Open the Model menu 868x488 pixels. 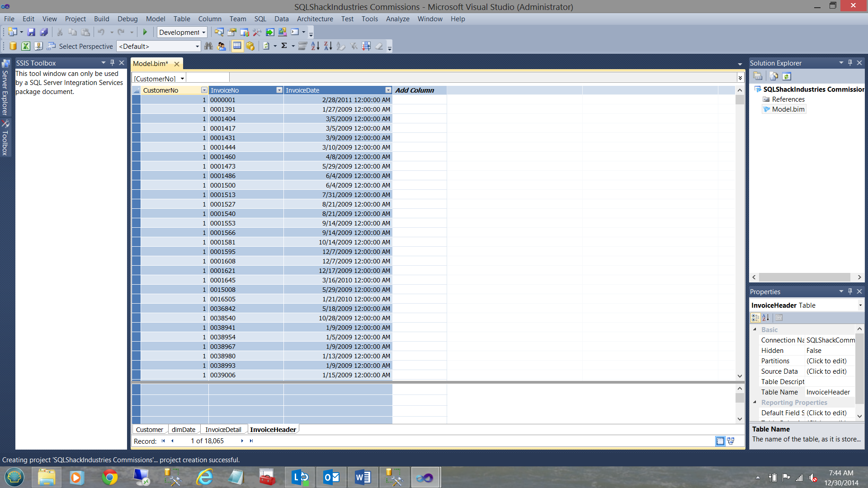coord(155,19)
